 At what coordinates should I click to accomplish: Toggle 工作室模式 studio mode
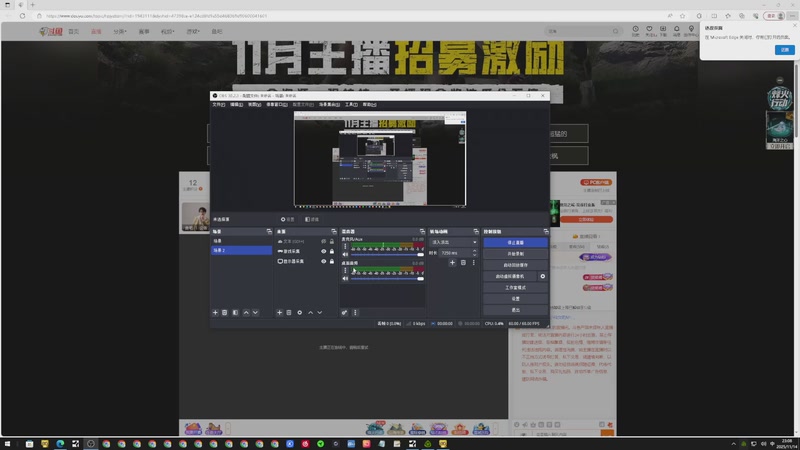pyautogui.click(x=515, y=287)
